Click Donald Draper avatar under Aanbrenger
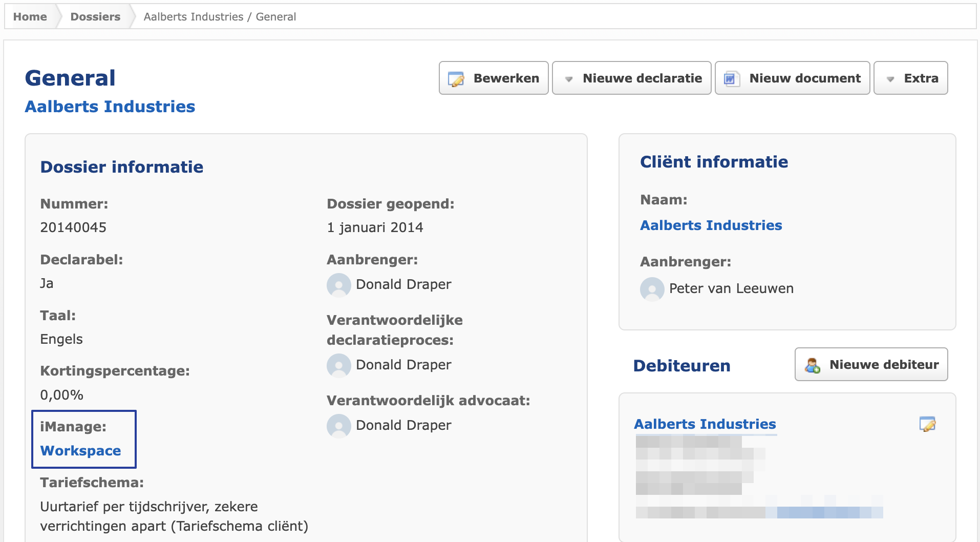This screenshot has height=542, width=980. (x=339, y=285)
